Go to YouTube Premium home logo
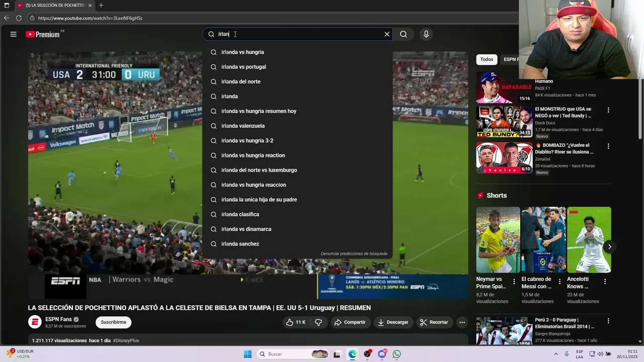This screenshot has width=644, height=362. [x=43, y=34]
